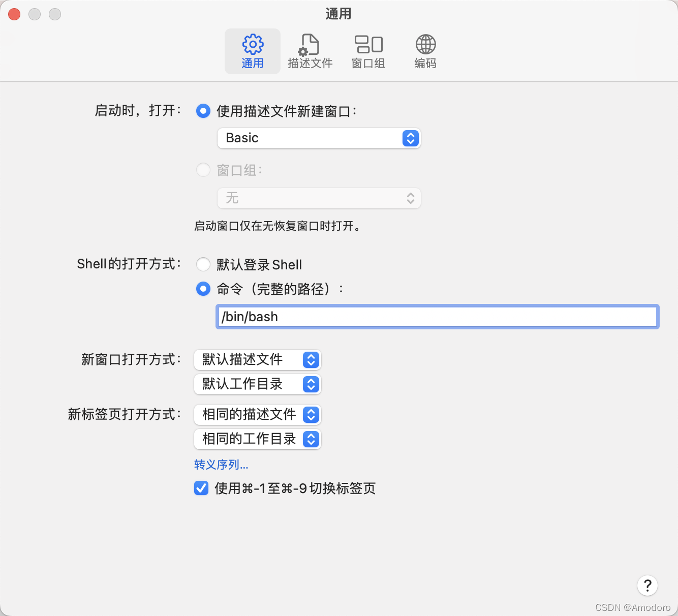The width and height of the screenshot is (678, 616).
Task: Open the Basic profile dropdown
Action: tap(319, 138)
